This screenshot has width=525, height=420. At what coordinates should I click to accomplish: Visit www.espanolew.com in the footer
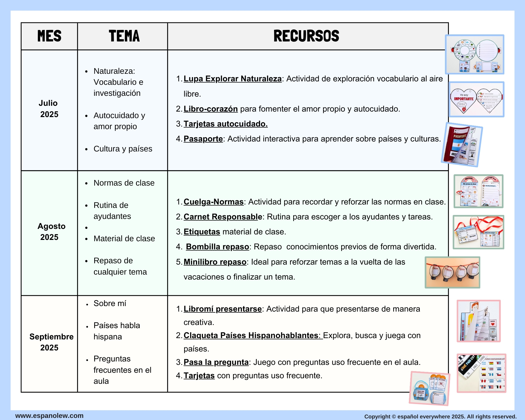coord(49,416)
